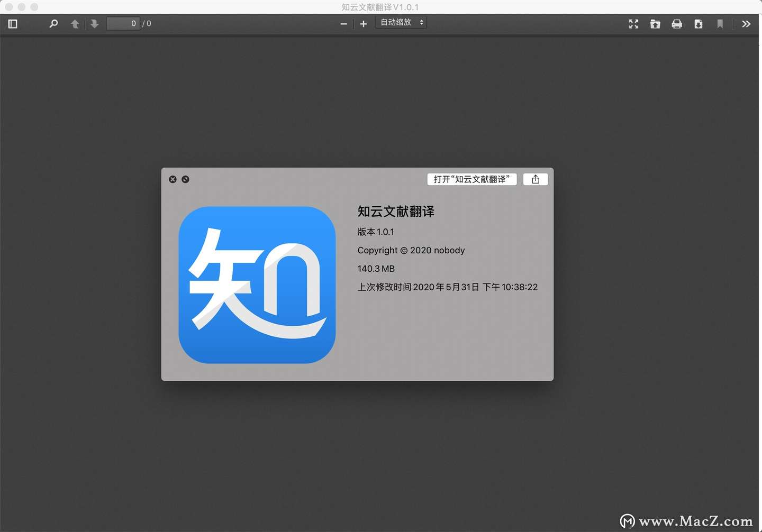
Task: Click the bookmark current view icon
Action: coord(720,24)
